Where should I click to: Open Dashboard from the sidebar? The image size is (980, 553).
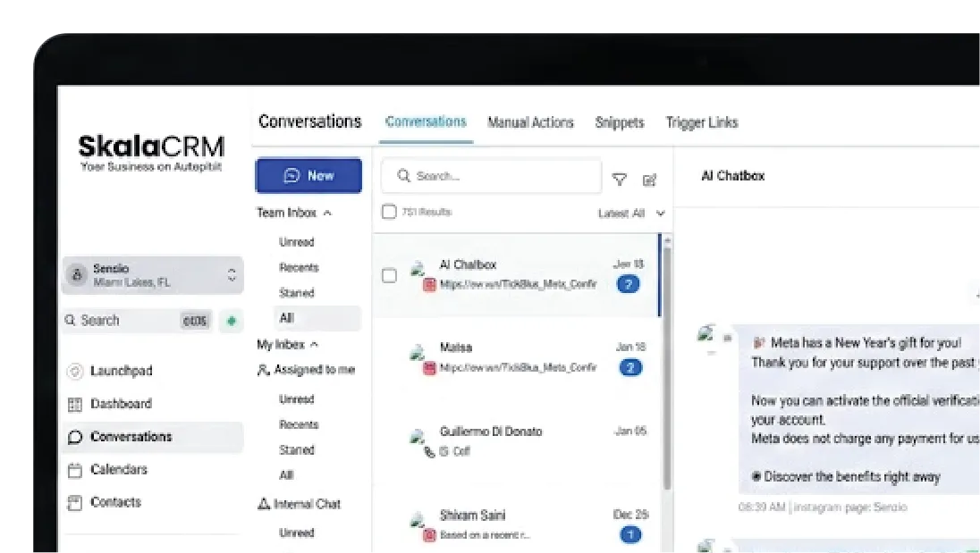[122, 404]
